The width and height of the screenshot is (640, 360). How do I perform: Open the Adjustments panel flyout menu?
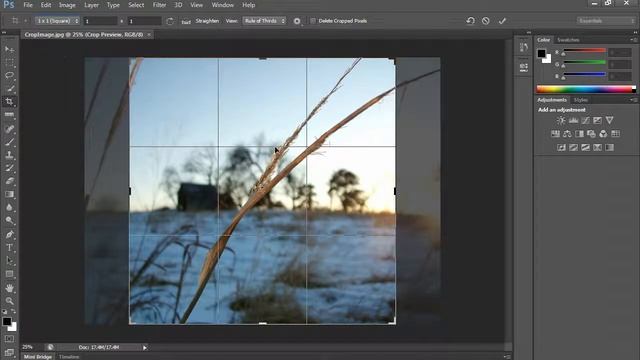[633, 100]
